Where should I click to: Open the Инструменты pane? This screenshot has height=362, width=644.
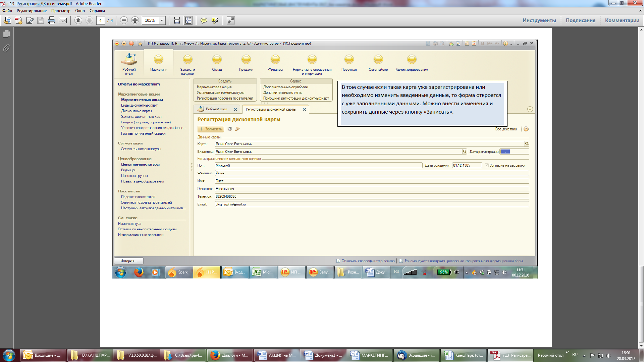539,20
